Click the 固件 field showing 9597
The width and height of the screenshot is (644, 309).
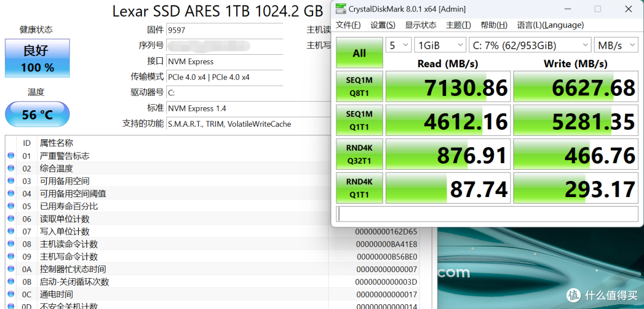(x=225, y=30)
